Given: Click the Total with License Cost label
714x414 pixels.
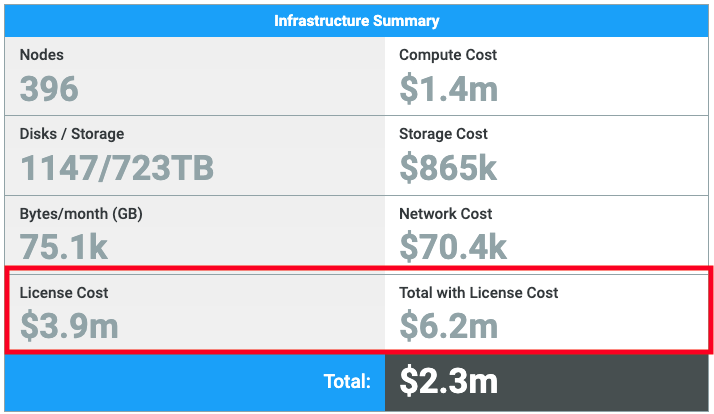Looking at the screenshot, I should 478,293.
